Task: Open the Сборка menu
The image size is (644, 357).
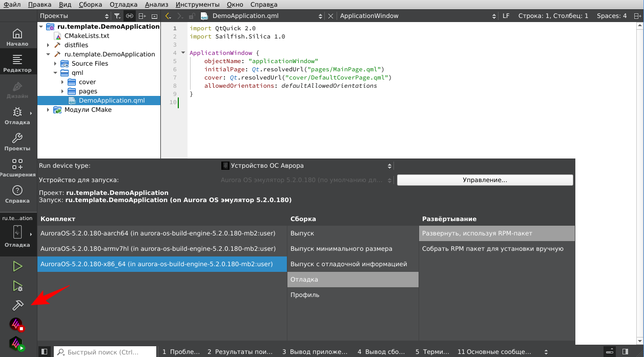Action: tap(91, 5)
